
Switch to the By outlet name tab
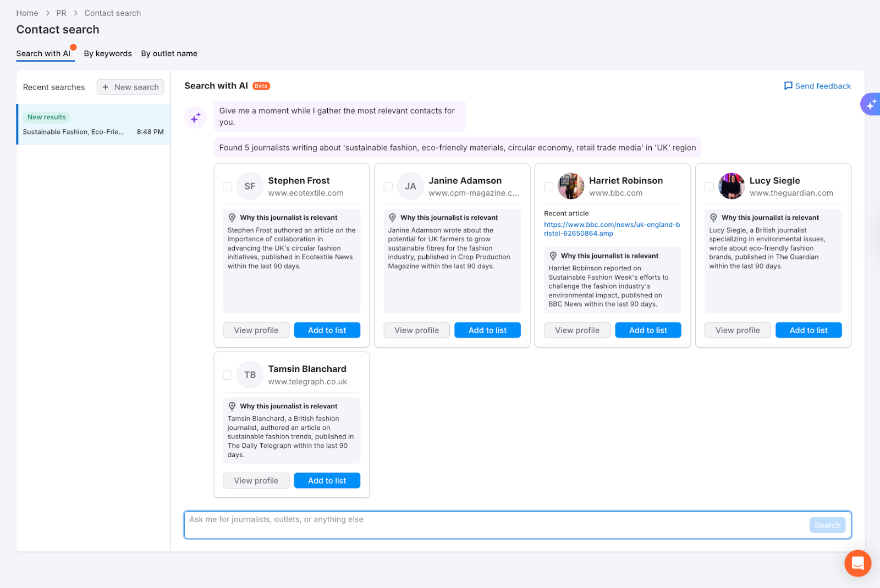(169, 53)
